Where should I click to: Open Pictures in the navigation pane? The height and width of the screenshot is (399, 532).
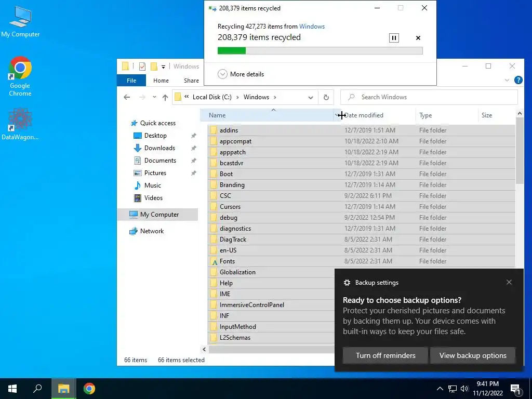point(155,173)
